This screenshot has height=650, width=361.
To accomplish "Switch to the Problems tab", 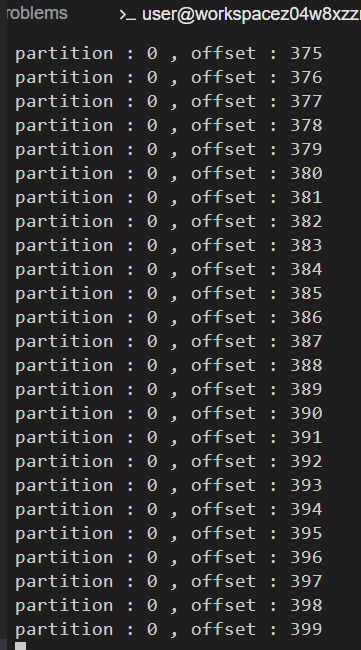I will point(37,13).
